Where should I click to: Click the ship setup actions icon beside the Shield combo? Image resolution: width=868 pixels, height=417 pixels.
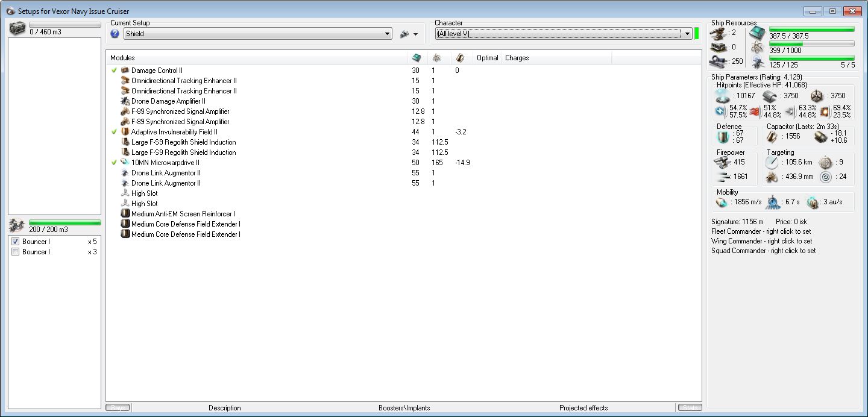(x=404, y=34)
